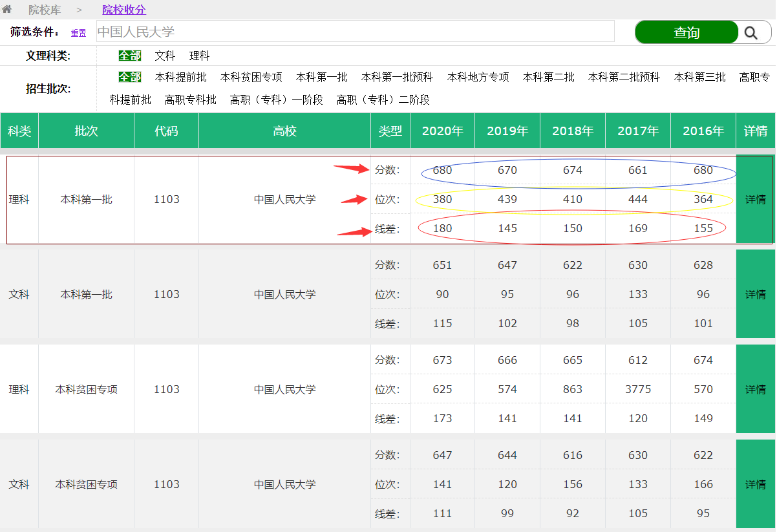Focus the 中国人民大学 search input field
Viewport: 777px width, 532px height.
pos(355,32)
